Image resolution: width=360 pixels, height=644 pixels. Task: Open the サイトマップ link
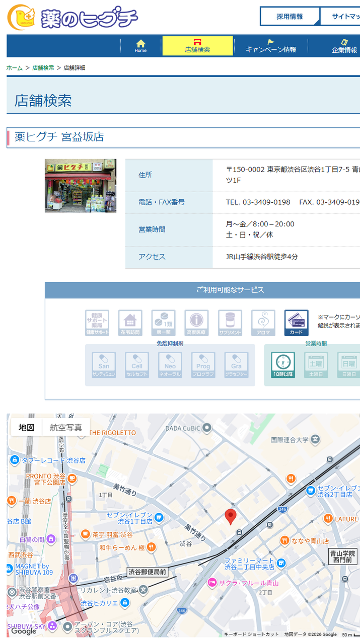pos(342,16)
